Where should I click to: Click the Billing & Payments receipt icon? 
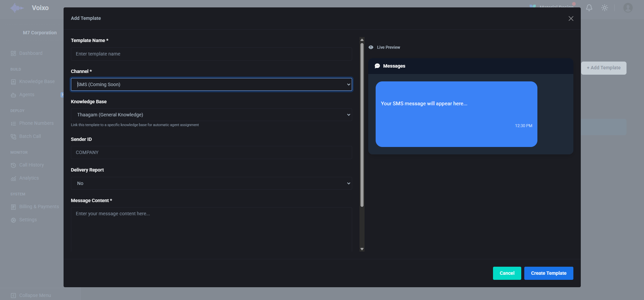coord(13,207)
